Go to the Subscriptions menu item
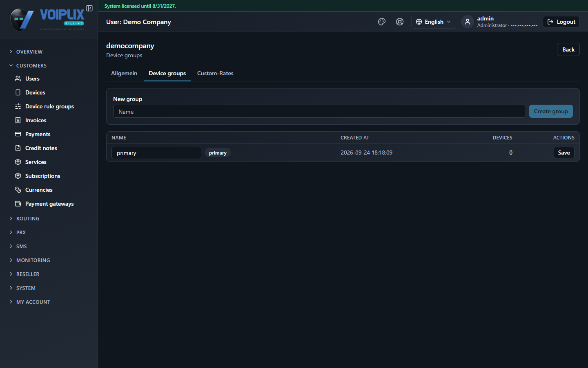 [42, 176]
